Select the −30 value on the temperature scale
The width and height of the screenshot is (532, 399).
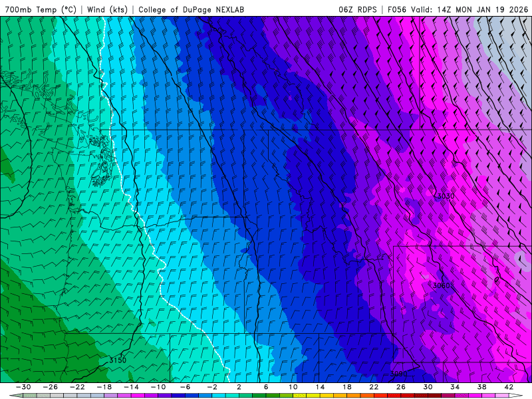tap(23, 387)
